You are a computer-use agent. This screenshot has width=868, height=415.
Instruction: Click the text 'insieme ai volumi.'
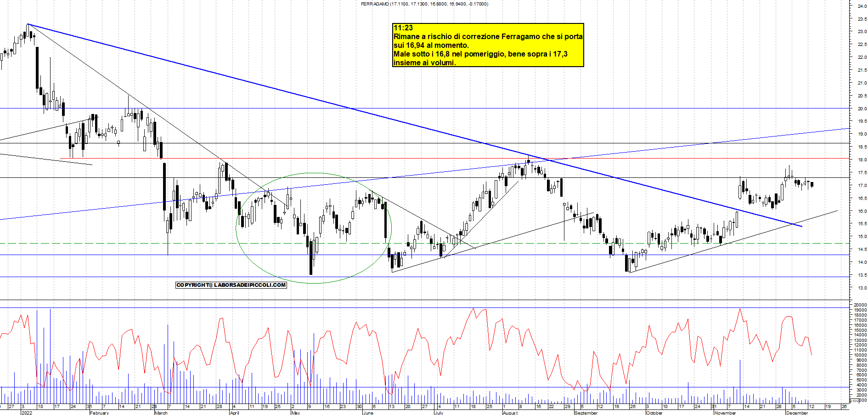[x=425, y=63]
